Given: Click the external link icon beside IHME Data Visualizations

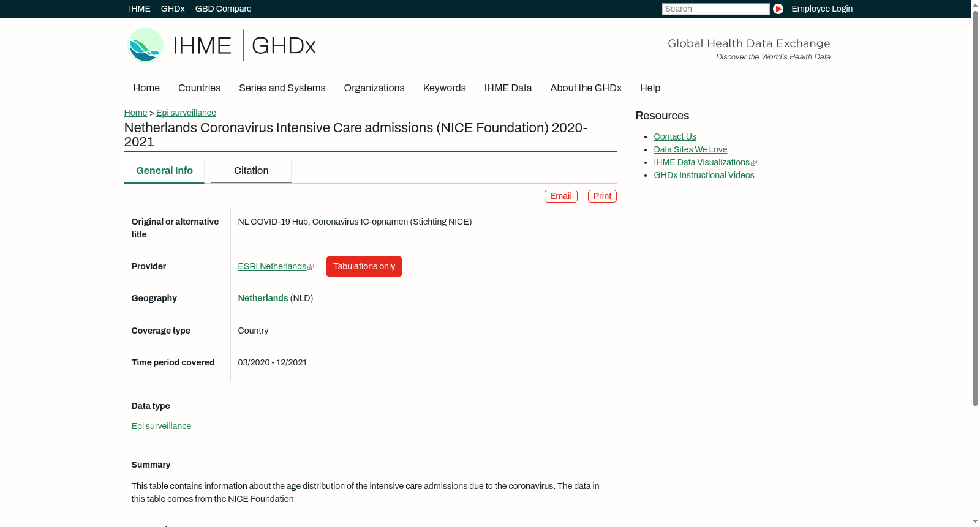Looking at the screenshot, I should point(754,163).
